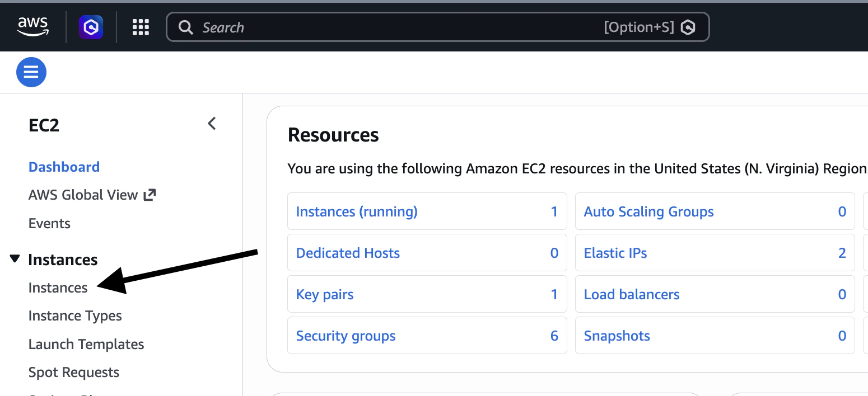Type in the AWS Search field
Screen dimensions: 868x396
(392, 27)
